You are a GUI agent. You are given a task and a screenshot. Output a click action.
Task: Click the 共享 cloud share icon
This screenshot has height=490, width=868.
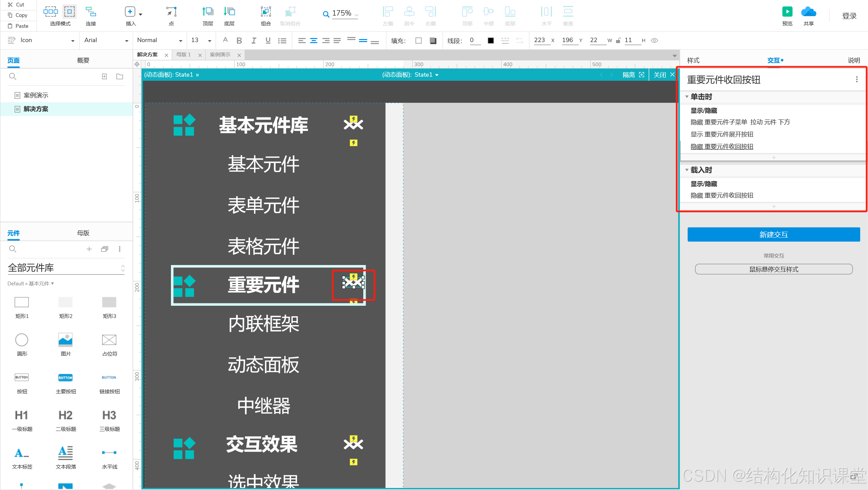coord(808,12)
